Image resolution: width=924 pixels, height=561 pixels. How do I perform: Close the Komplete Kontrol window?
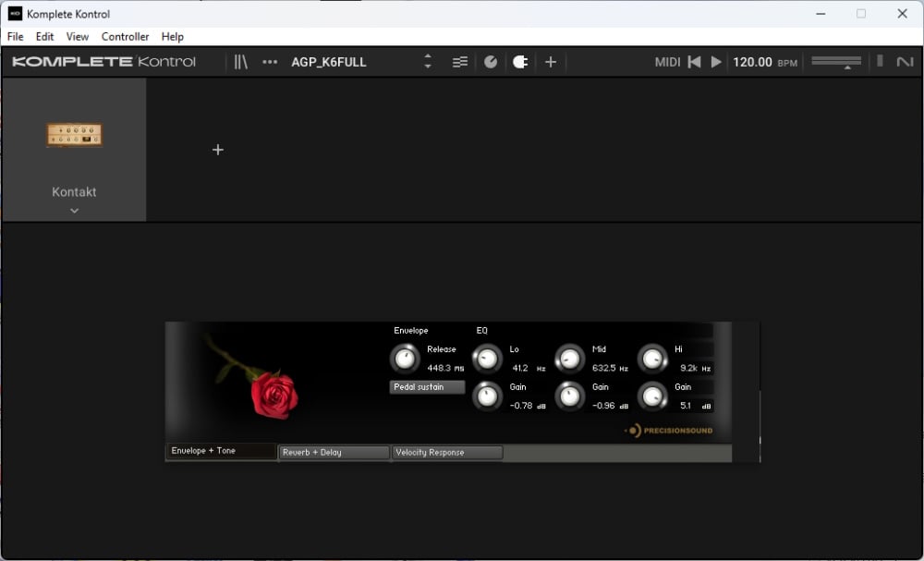(902, 14)
